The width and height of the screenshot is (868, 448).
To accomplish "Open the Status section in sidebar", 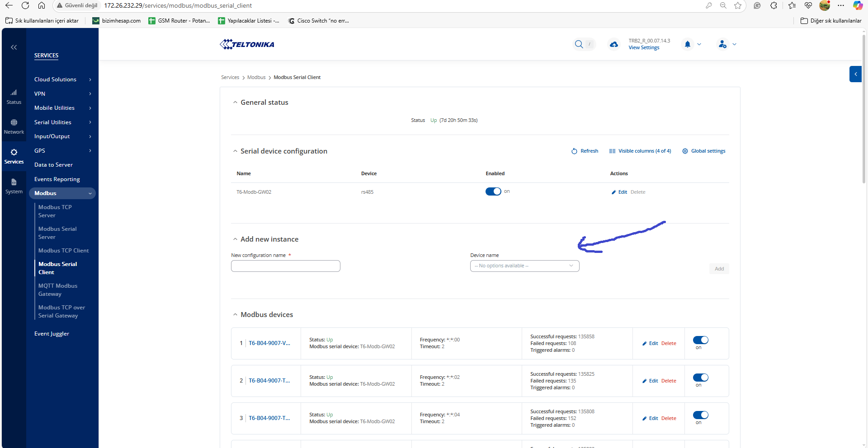I will coord(14,97).
